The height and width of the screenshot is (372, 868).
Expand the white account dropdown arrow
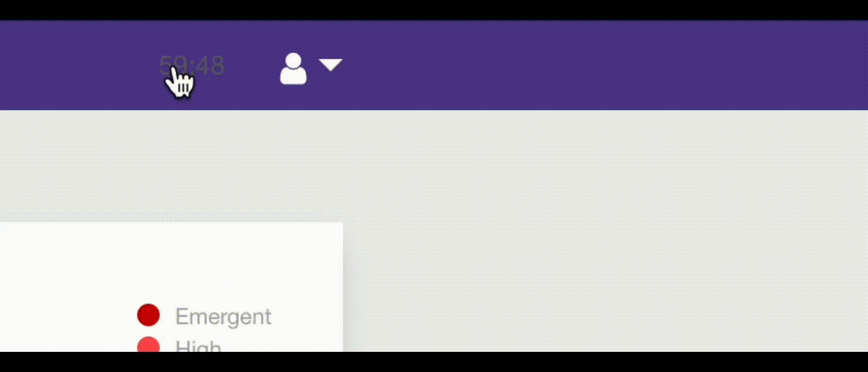coord(331,65)
